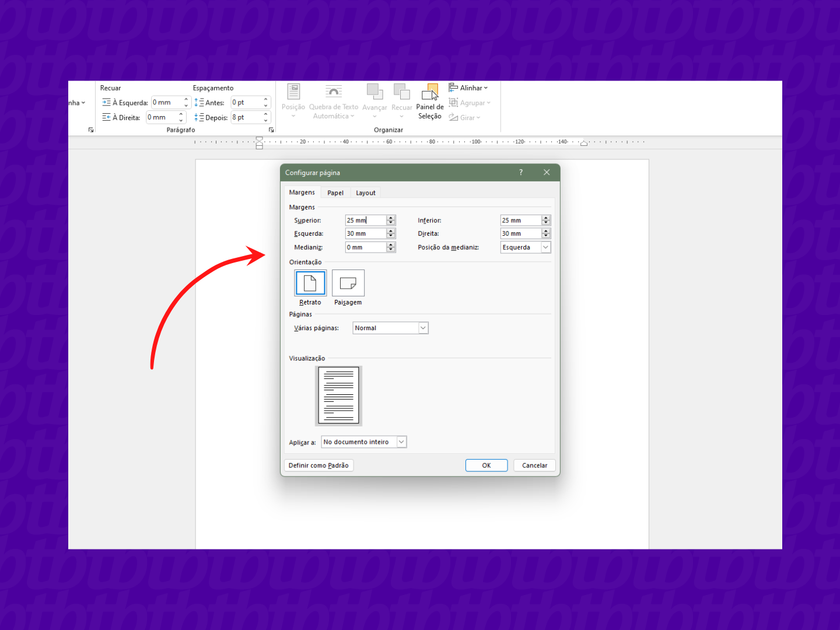Image resolution: width=840 pixels, height=630 pixels.
Task: Switch to the Papel tab
Action: pos(335,193)
